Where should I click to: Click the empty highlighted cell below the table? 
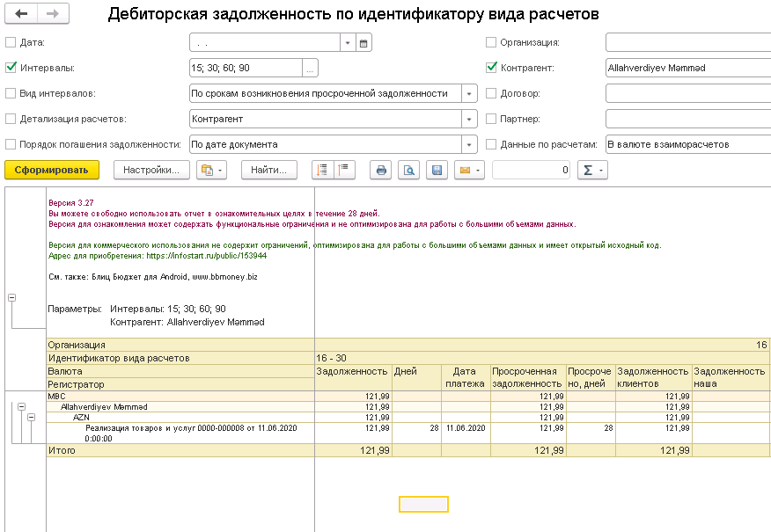coord(423,504)
